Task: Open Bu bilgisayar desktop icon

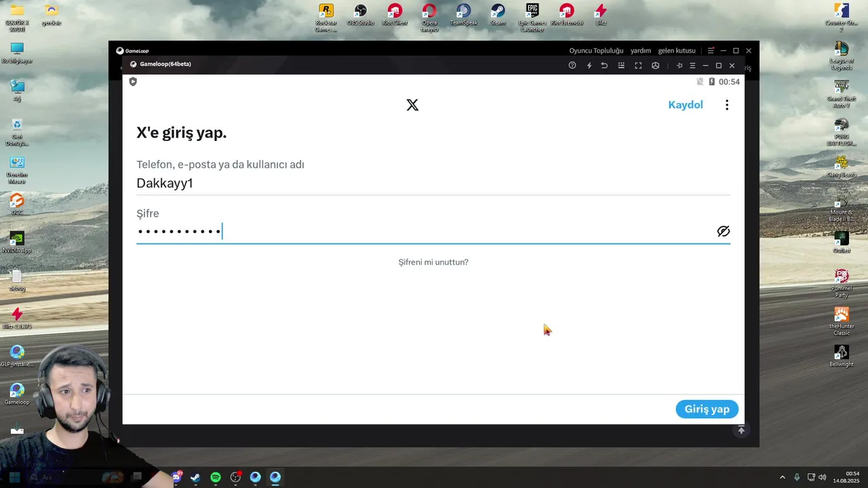Action: pos(17,53)
